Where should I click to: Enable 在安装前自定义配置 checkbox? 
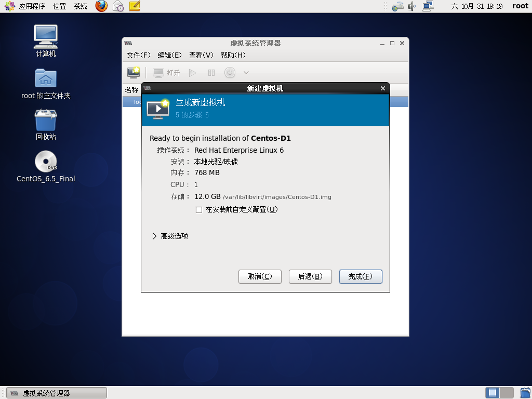[199, 210]
